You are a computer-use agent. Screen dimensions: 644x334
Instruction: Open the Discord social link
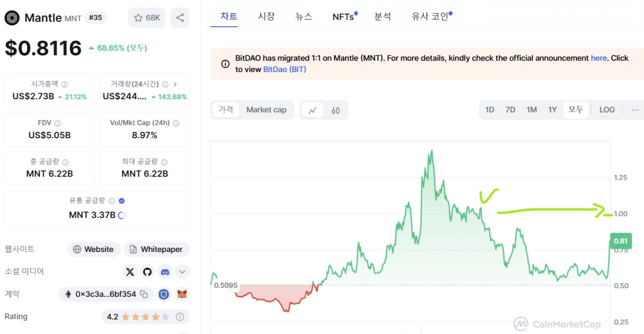(x=165, y=272)
